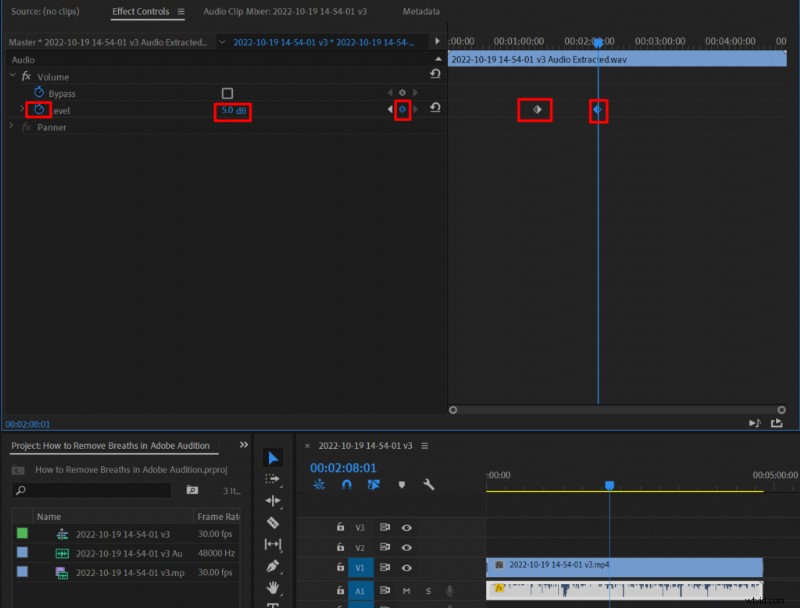Viewport: 800px width, 608px height.
Task: Select the Pen tool in the timeline toolbar
Action: tap(273, 565)
